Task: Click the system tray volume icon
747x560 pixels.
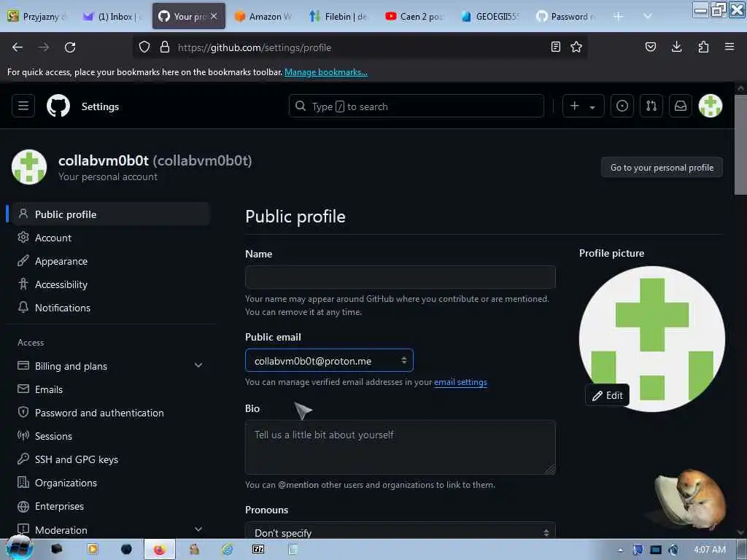Action: 673,550
